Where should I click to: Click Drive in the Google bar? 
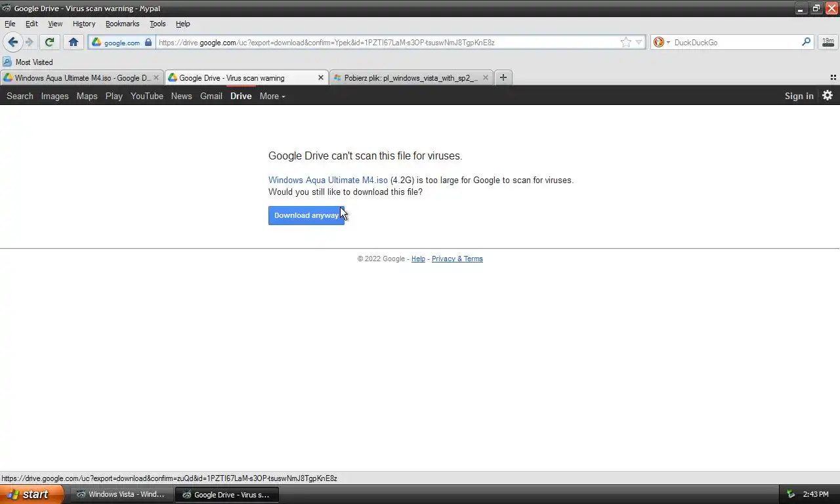(241, 96)
